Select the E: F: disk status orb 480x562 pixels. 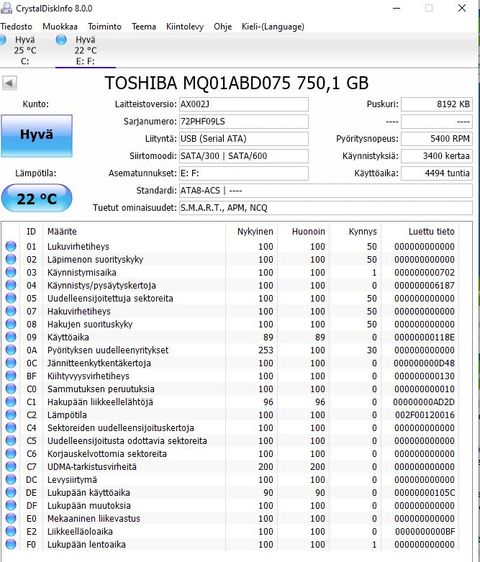click(61, 40)
